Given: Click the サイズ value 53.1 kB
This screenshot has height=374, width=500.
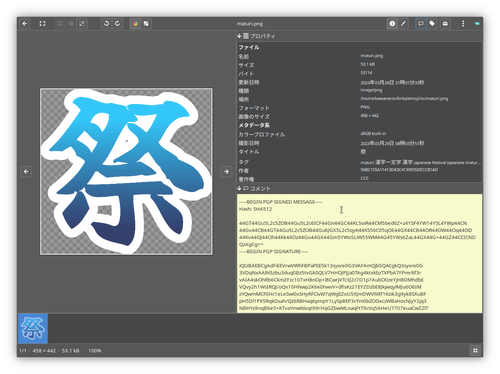Looking at the screenshot, I should click(x=367, y=64).
